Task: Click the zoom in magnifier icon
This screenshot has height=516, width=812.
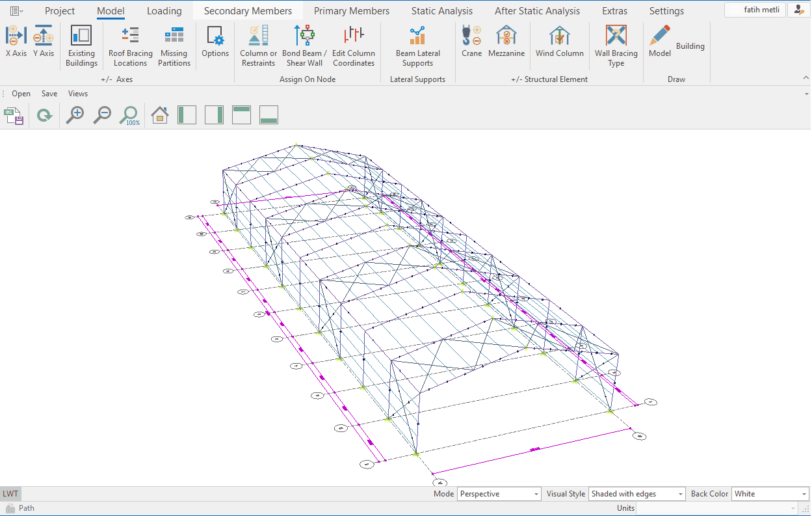Action: (75, 116)
